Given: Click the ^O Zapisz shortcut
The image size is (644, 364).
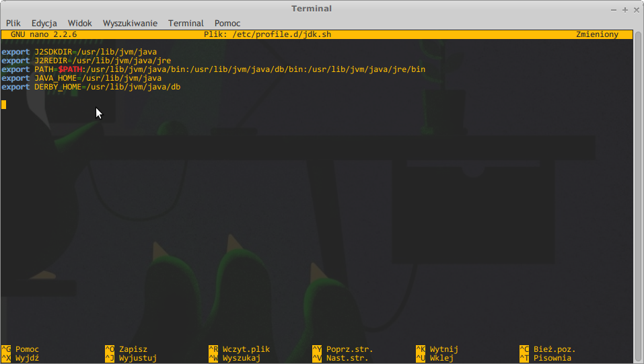Looking at the screenshot, I should tap(126, 349).
